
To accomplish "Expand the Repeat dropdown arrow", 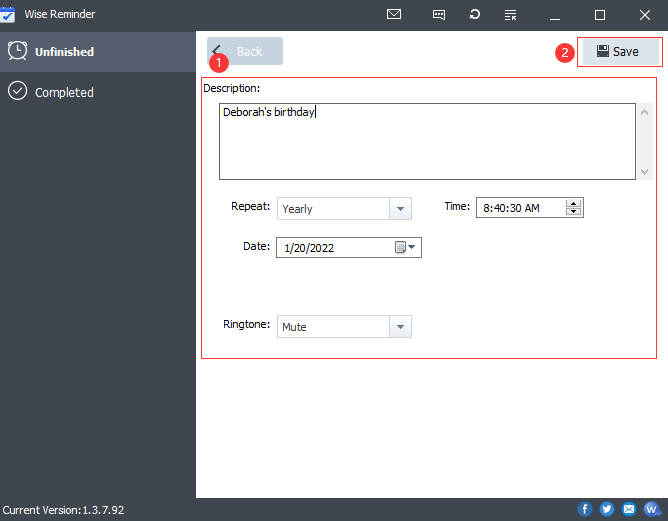I will coord(400,209).
